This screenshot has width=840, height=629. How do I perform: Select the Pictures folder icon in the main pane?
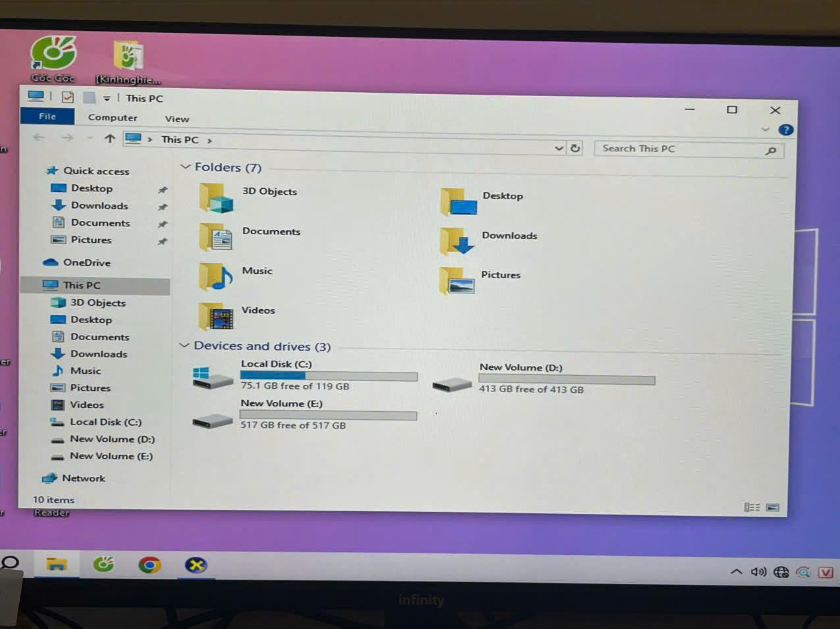(456, 281)
